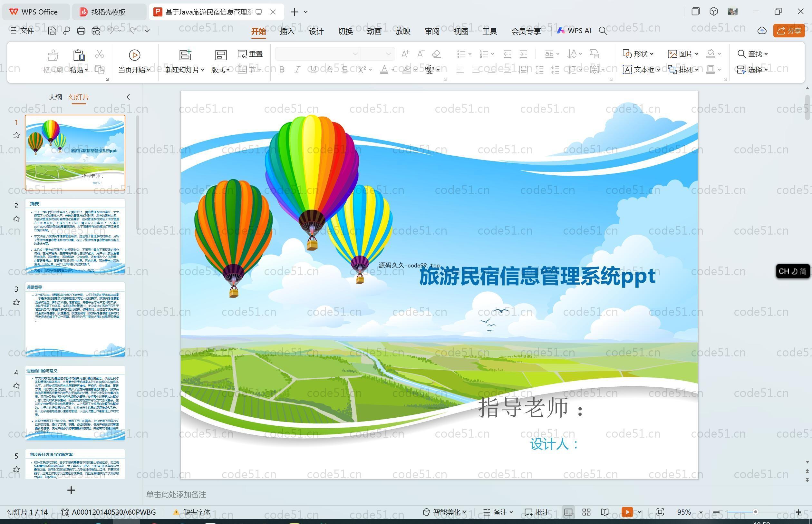
Task: Click the Save icon in quick toolbar
Action: [x=52, y=31]
